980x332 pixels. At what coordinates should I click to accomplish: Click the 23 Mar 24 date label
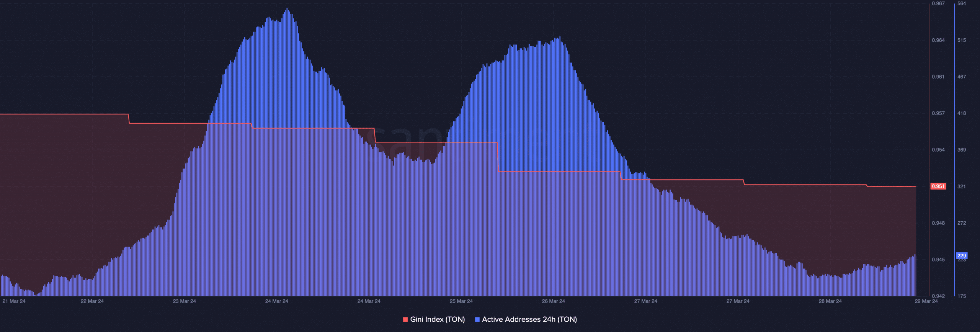[185, 301]
